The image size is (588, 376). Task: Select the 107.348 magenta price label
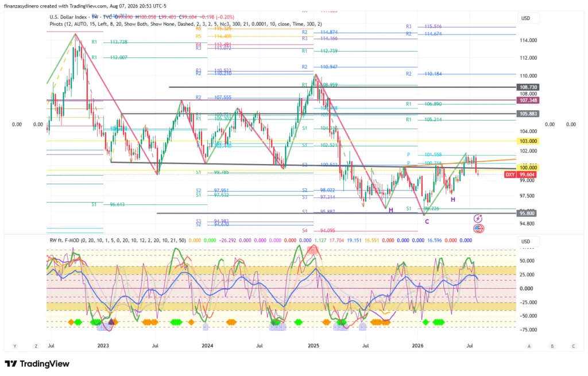[528, 100]
